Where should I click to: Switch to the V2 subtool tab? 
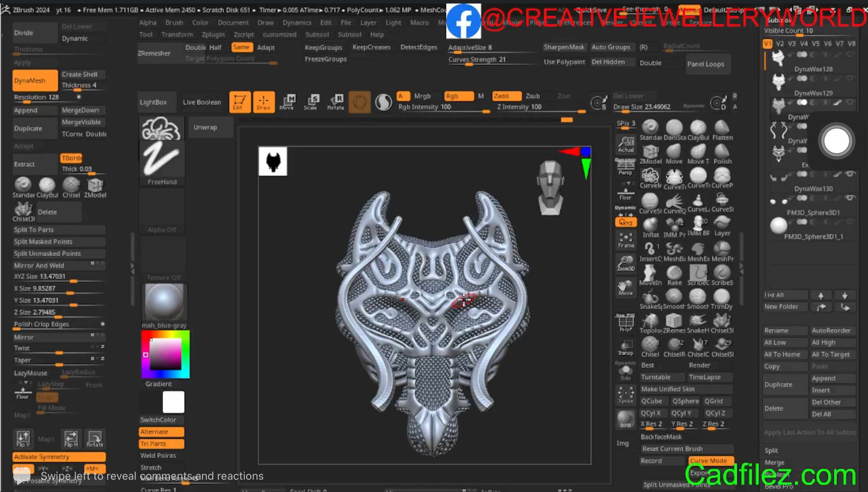click(x=780, y=44)
